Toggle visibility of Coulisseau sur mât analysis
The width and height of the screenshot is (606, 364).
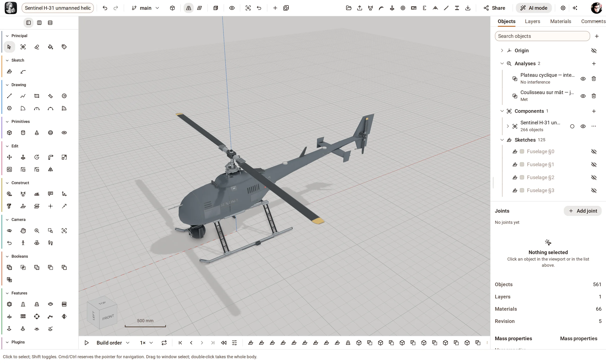click(583, 96)
